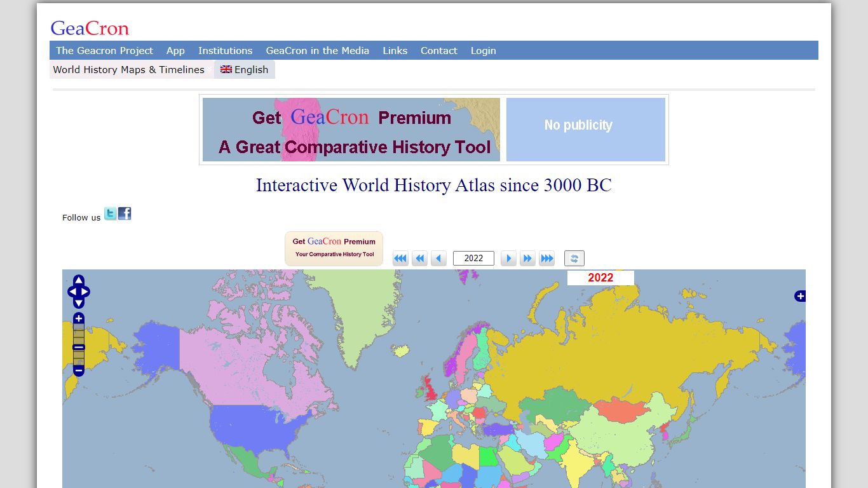Pan the map down with the south arrow

coord(79,303)
